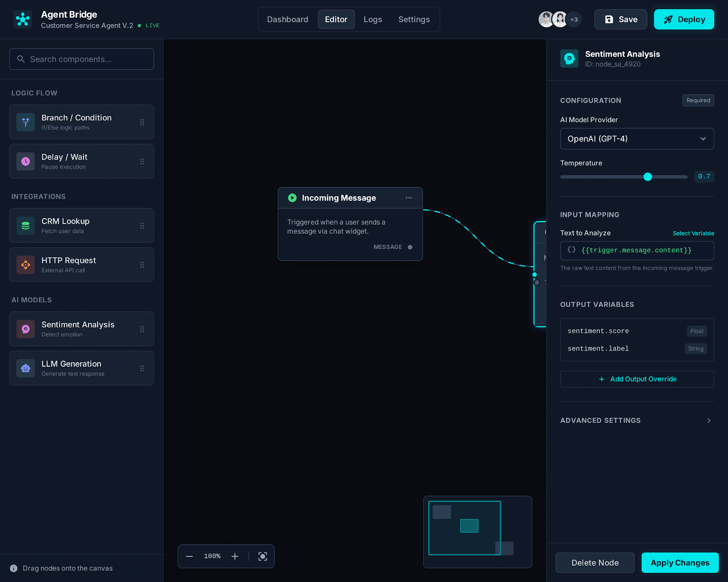Click the String type tag
The width and height of the screenshot is (728, 582).
click(x=696, y=349)
